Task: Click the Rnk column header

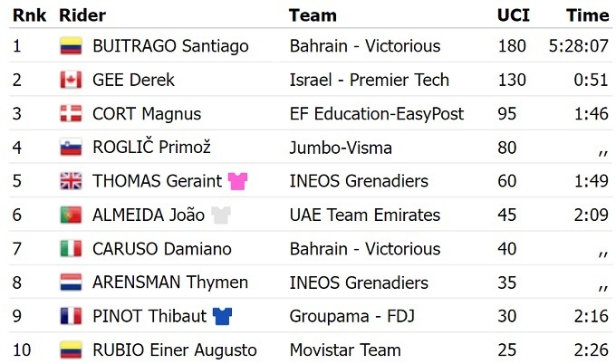Action: coord(29,15)
